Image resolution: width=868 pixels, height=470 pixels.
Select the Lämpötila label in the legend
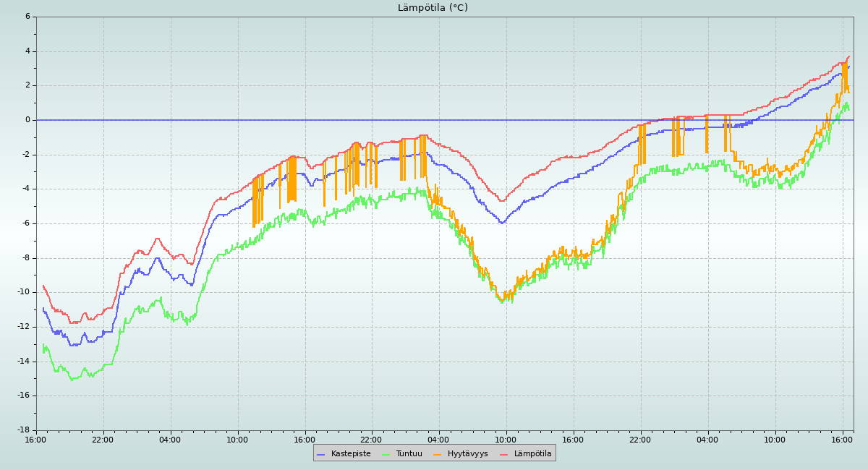532,453
